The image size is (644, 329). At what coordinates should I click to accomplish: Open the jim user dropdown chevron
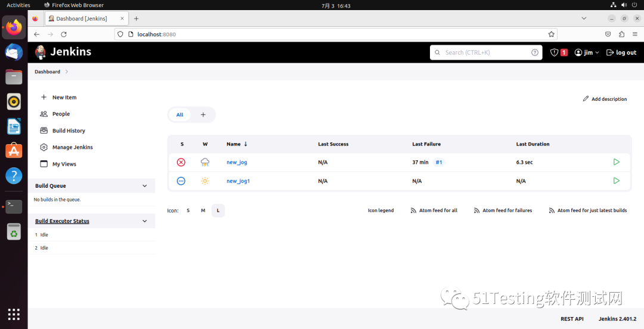pos(597,52)
